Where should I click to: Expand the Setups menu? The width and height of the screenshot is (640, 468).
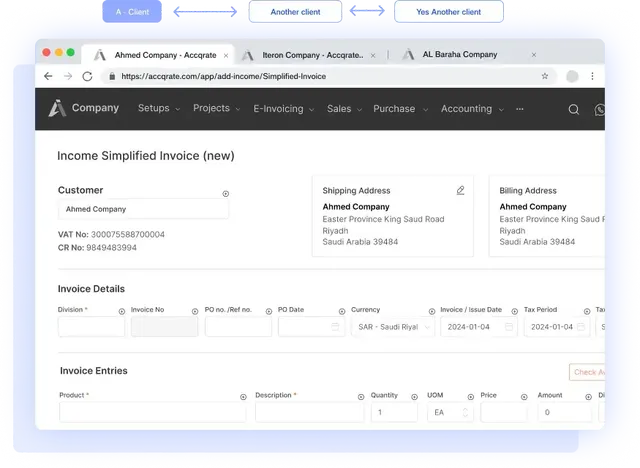coord(159,108)
